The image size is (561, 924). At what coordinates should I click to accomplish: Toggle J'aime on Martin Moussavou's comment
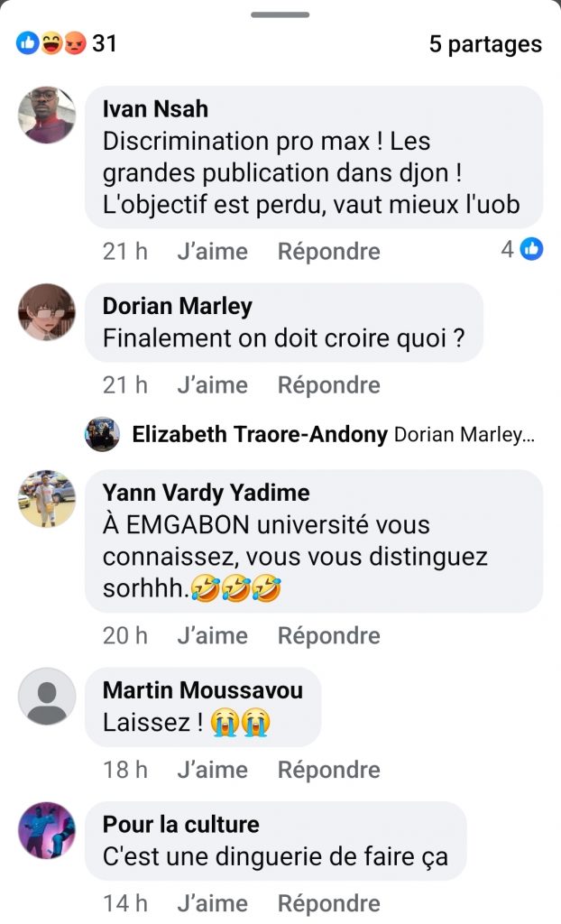[212, 770]
